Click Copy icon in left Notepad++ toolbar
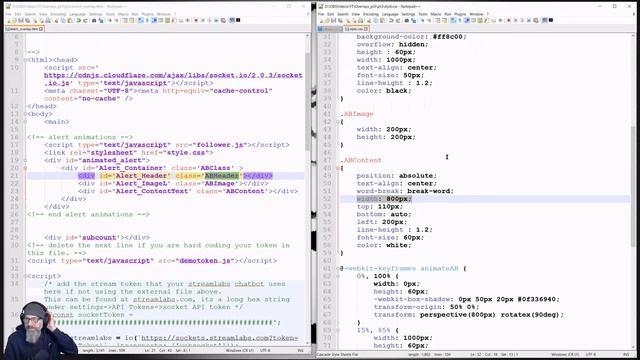This screenshot has height=360, width=640. 63,20
